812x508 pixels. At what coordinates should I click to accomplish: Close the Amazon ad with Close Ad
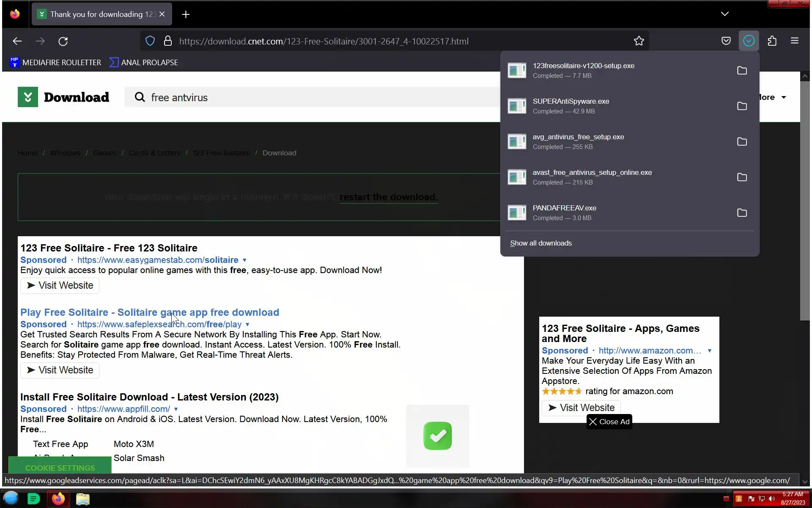click(609, 422)
